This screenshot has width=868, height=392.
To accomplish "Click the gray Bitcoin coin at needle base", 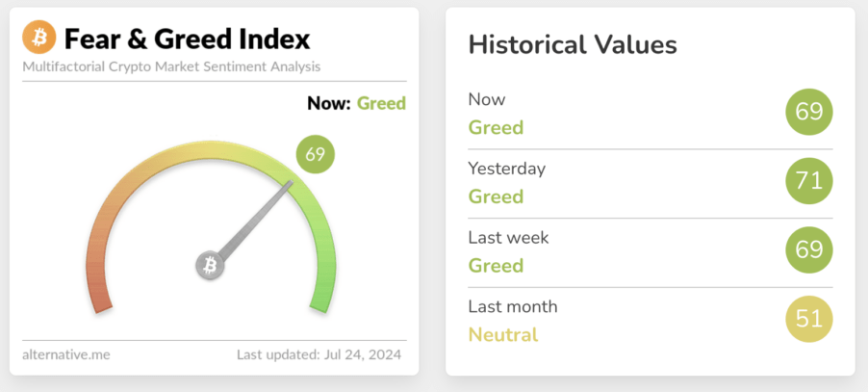I will (210, 265).
